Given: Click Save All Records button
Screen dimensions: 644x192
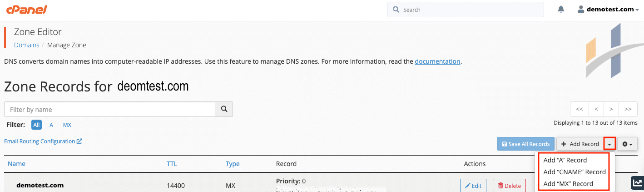Looking at the screenshot, I should pos(525,144).
